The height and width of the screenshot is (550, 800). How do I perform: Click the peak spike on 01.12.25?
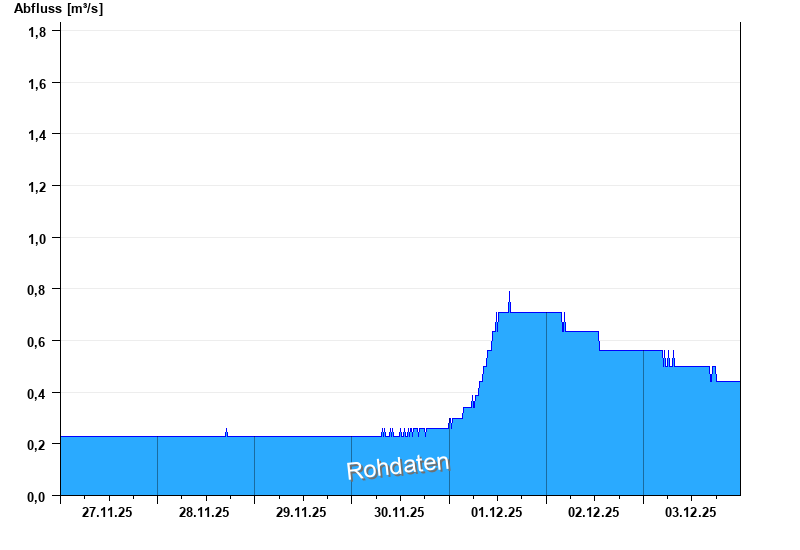pyautogui.click(x=509, y=302)
